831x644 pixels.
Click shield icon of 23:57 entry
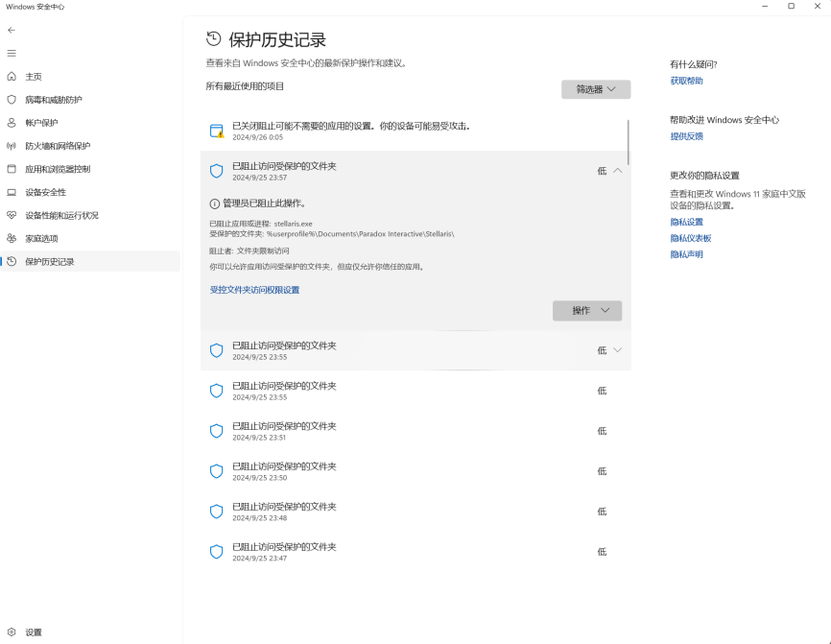pyautogui.click(x=216, y=171)
